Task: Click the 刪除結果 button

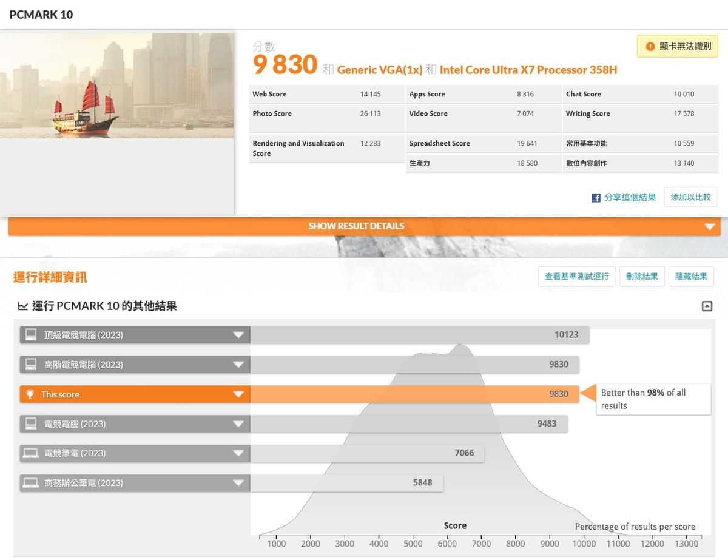Action: 642,277
